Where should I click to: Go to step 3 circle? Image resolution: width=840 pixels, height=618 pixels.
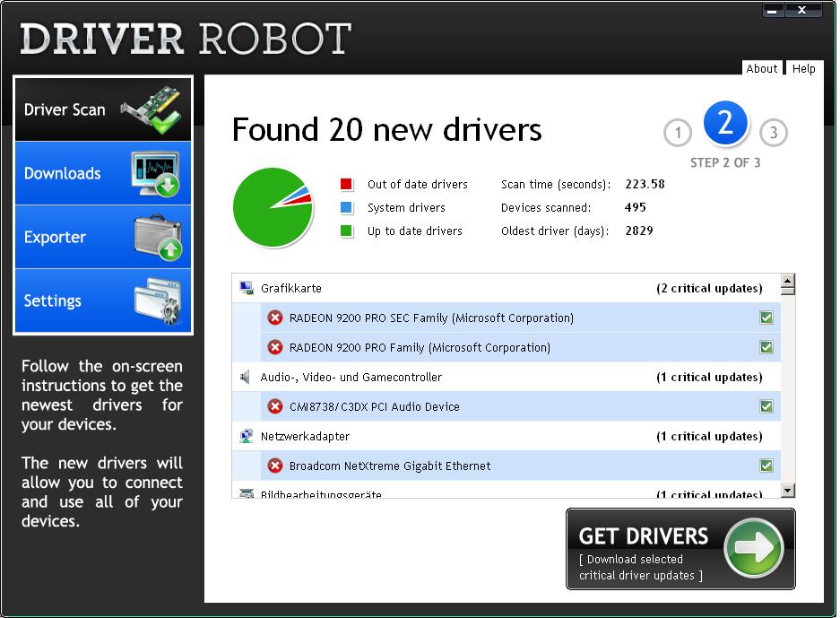pos(773,134)
